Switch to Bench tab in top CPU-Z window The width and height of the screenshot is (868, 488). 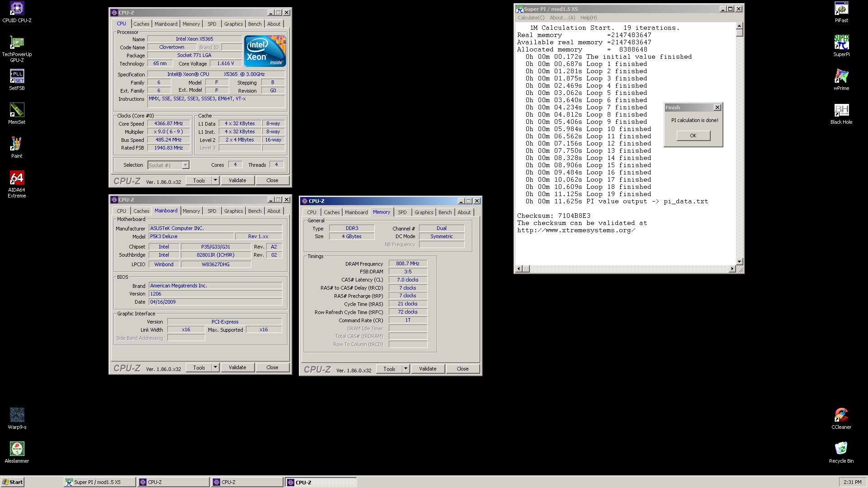[255, 24]
